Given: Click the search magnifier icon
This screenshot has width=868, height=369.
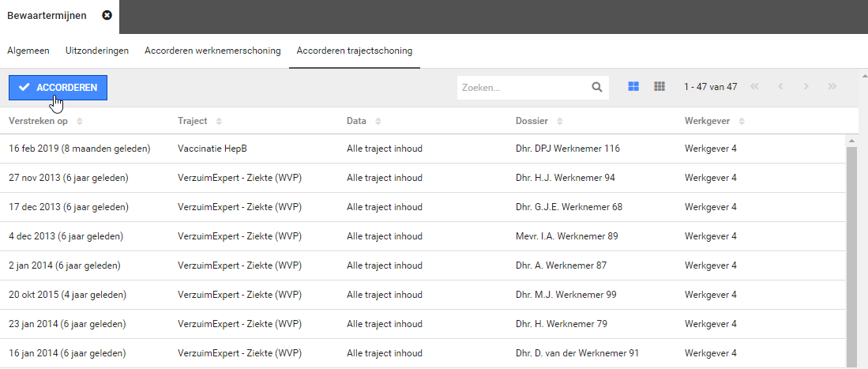Looking at the screenshot, I should (x=597, y=87).
